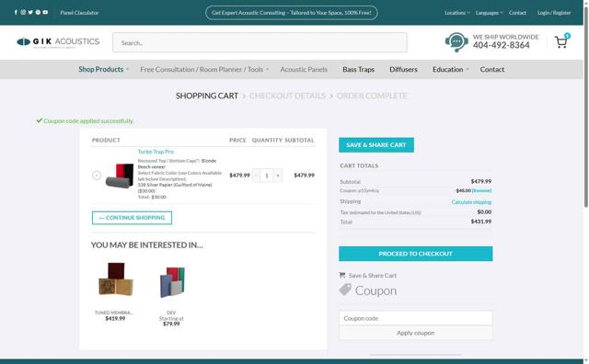Click Contact in the main navigation bar

tap(492, 70)
